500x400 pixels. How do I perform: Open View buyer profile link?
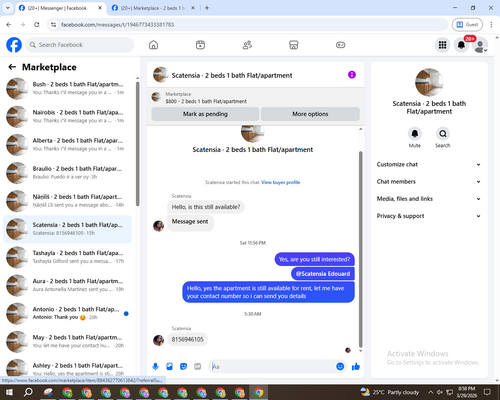(x=280, y=182)
